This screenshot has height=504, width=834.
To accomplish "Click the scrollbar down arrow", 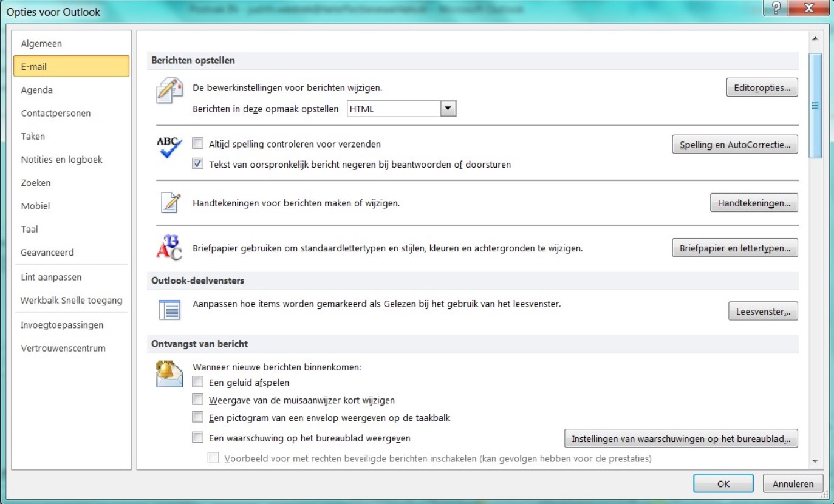I will pos(815,461).
